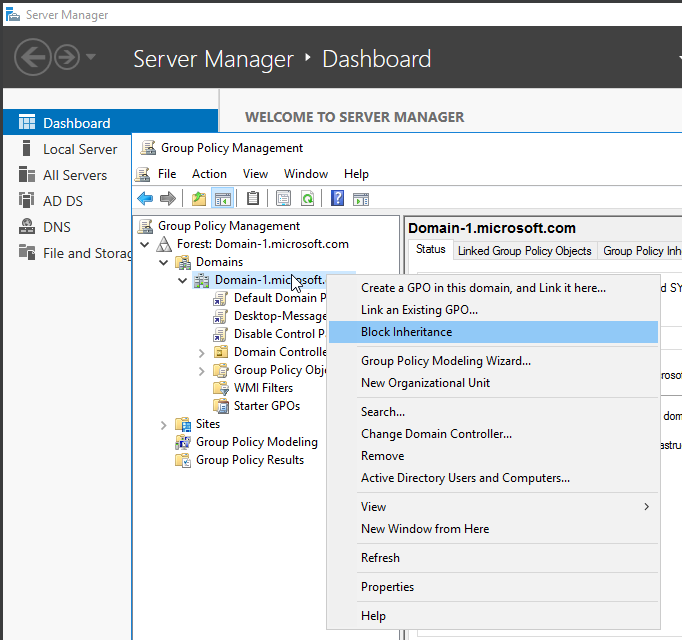682x640 pixels.
Task: Switch to the Status tab
Action: [431, 249]
